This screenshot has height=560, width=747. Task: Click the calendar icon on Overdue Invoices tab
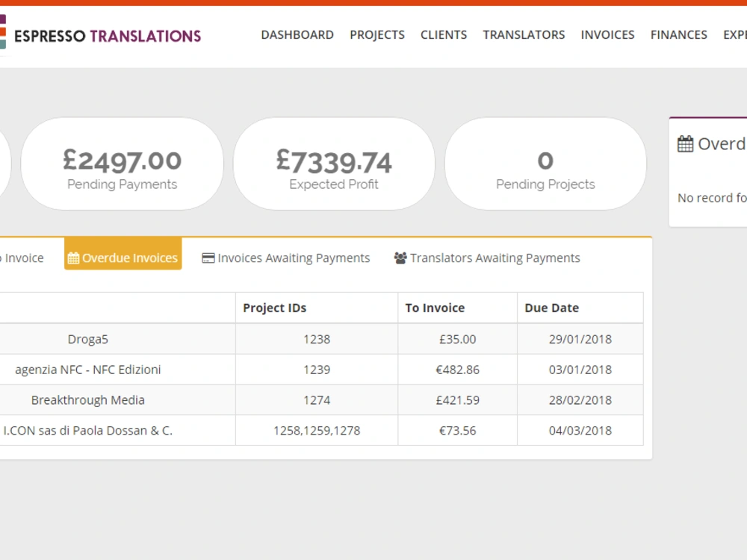click(73, 258)
